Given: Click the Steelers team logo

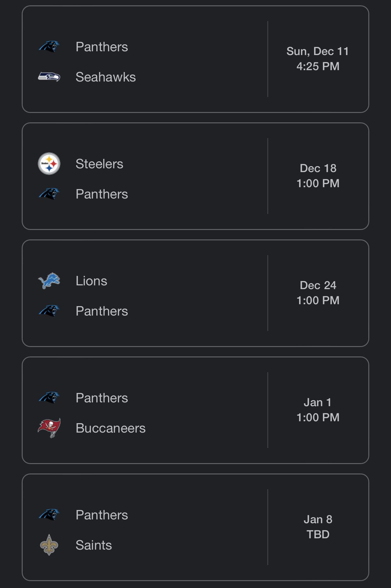Looking at the screenshot, I should pyautogui.click(x=49, y=164).
